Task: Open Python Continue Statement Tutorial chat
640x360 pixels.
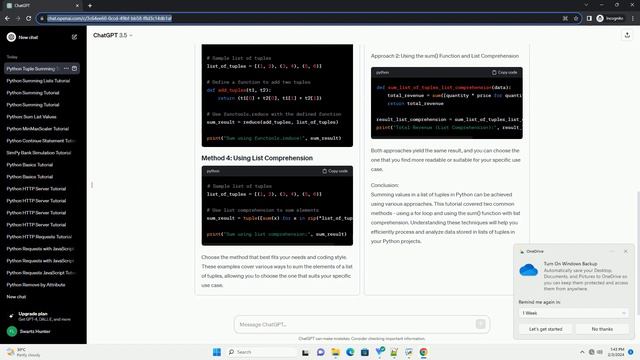Action: (41, 141)
